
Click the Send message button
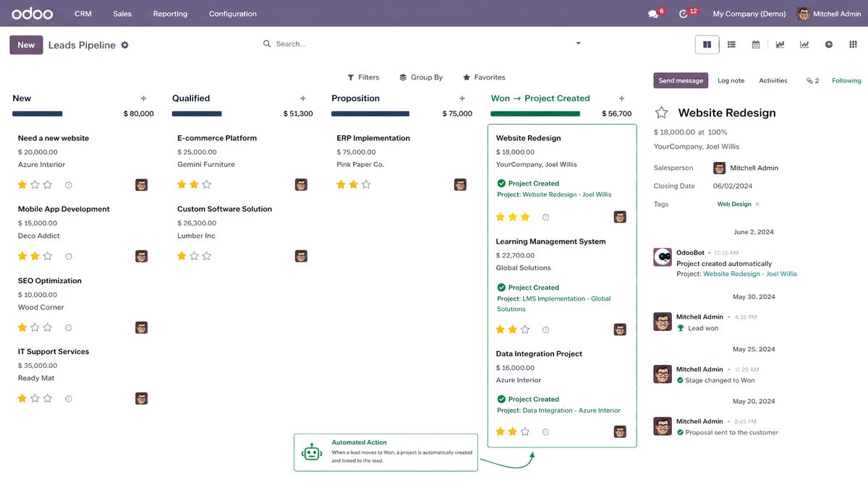tap(681, 81)
